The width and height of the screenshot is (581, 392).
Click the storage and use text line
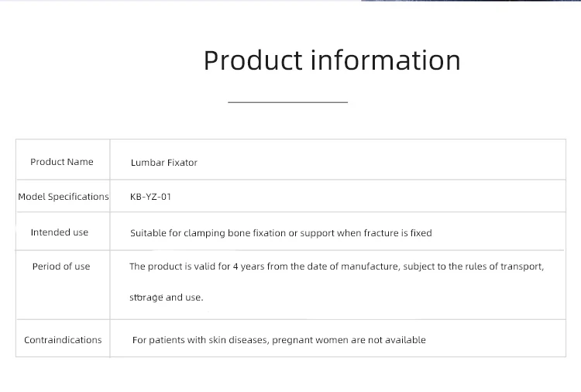pos(167,297)
